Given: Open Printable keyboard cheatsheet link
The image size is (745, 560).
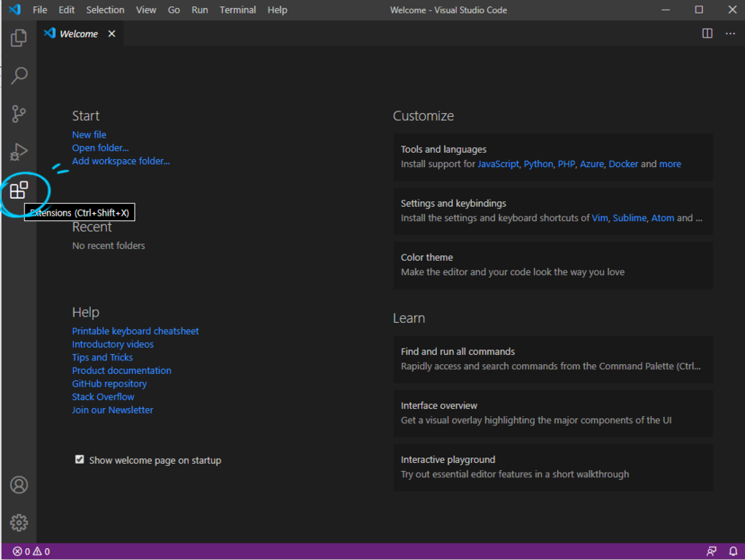Looking at the screenshot, I should click(x=135, y=331).
